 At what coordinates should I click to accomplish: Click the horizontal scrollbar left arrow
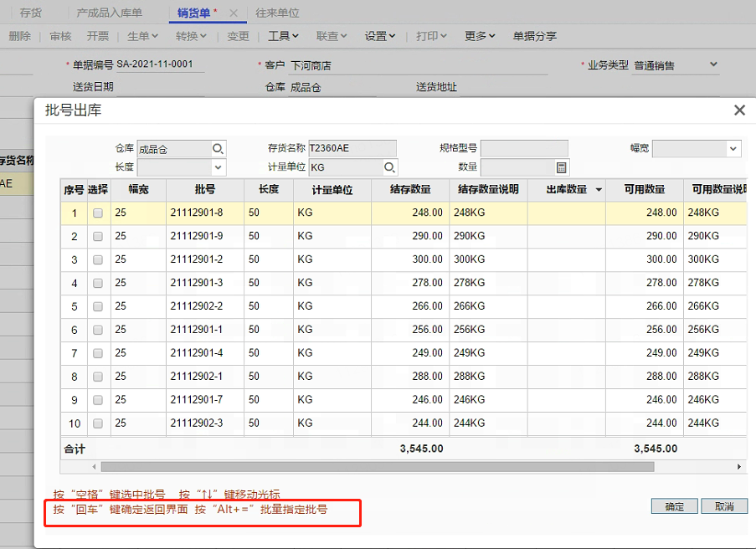click(94, 467)
